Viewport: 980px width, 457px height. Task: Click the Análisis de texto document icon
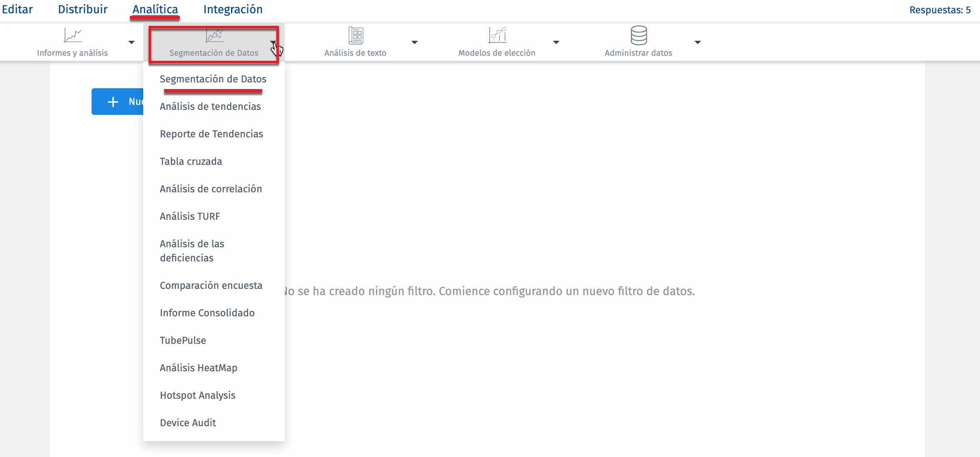click(356, 36)
